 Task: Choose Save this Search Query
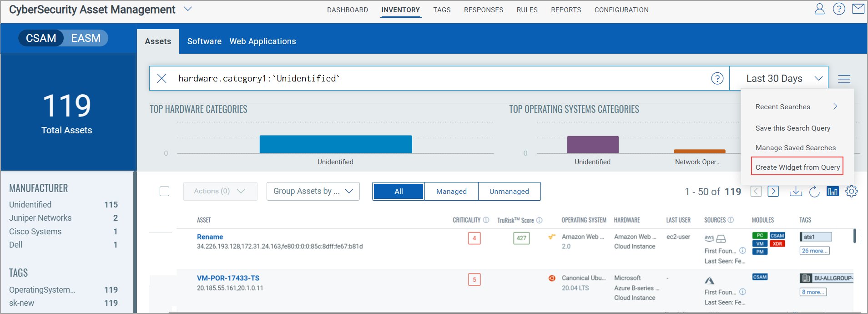coord(793,128)
